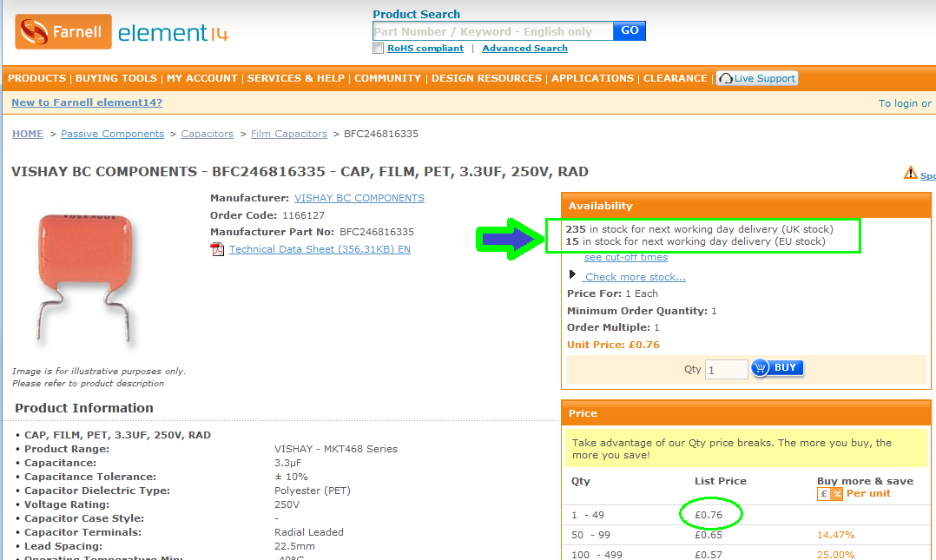Click the element14 logo text

click(173, 33)
